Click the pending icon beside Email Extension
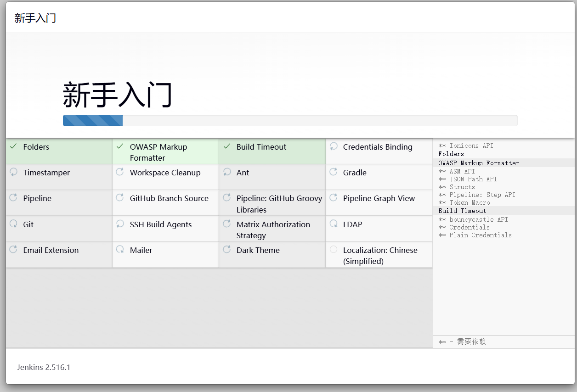 pyautogui.click(x=14, y=250)
